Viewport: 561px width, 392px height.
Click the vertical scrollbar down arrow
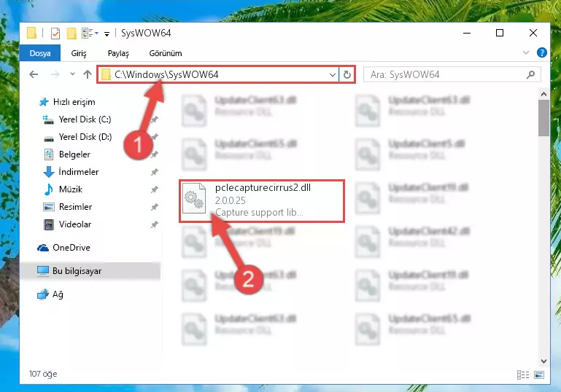click(x=543, y=361)
